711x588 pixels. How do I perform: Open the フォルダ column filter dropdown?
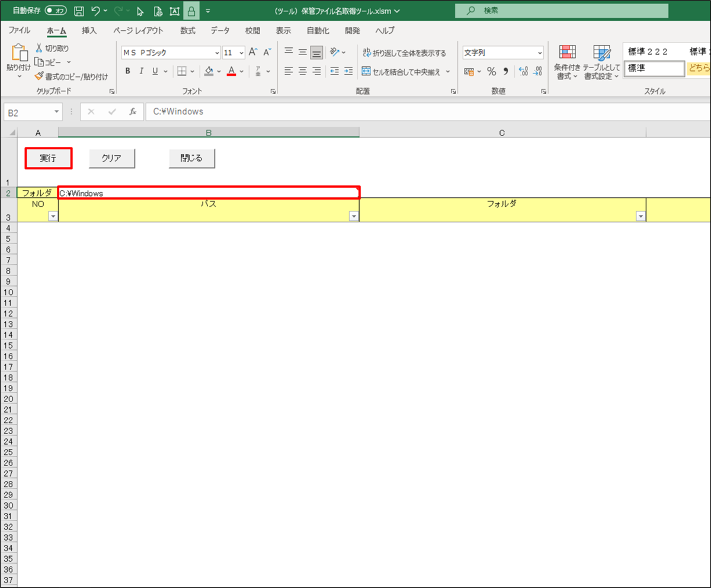coord(640,217)
